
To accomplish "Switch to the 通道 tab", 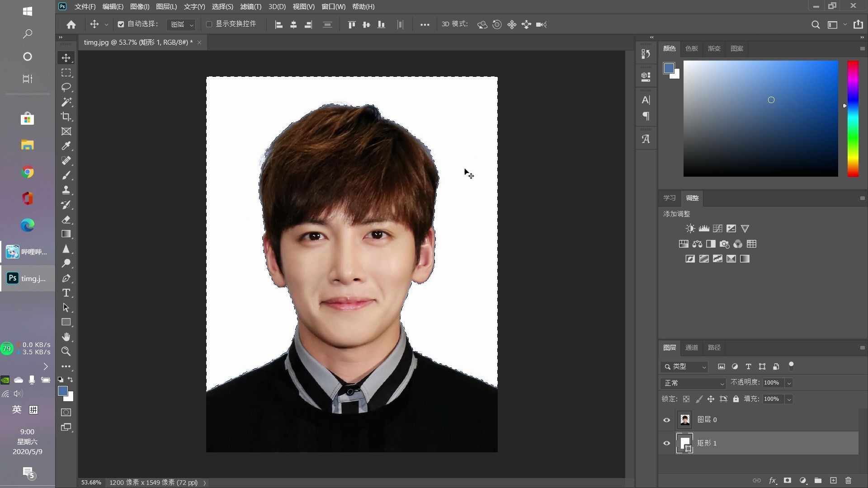I will coord(691,347).
